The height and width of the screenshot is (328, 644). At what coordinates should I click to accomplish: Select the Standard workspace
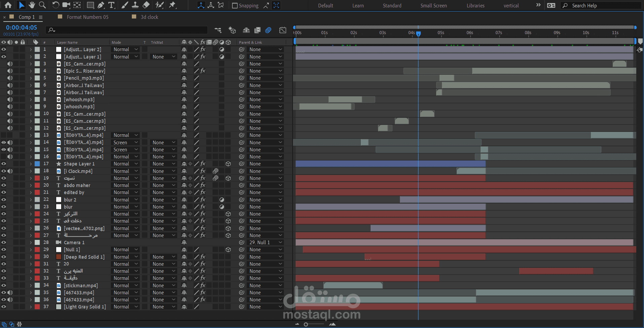[392, 6]
